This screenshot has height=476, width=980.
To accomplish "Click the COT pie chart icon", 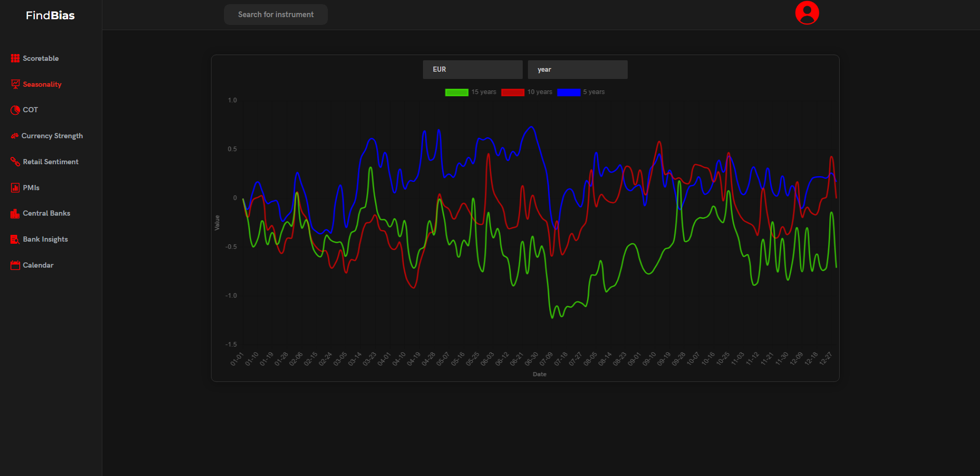I will pyautogui.click(x=15, y=110).
